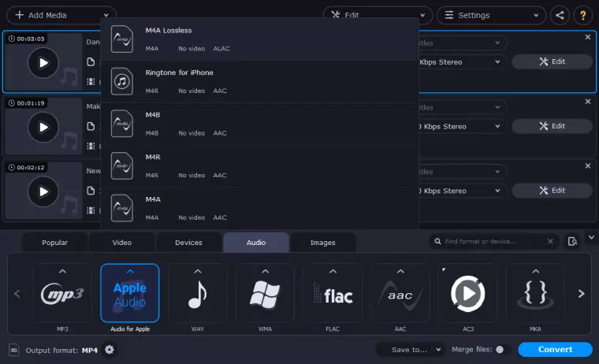
Task: Click the share icon in top bar
Action: (x=560, y=15)
